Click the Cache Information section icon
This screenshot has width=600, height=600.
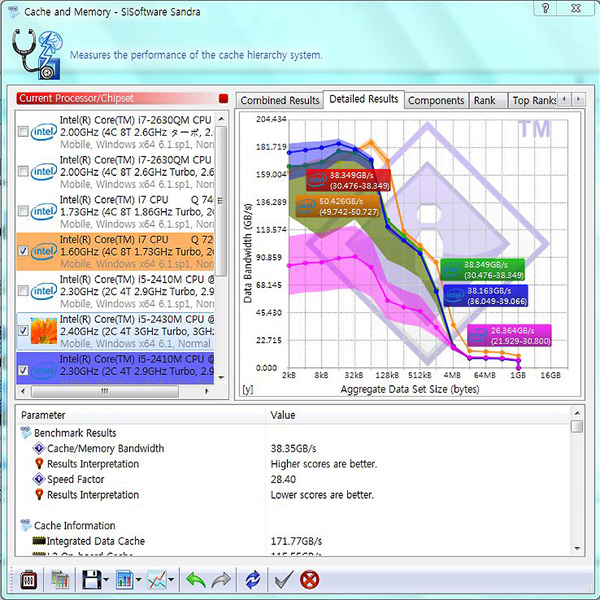26,525
